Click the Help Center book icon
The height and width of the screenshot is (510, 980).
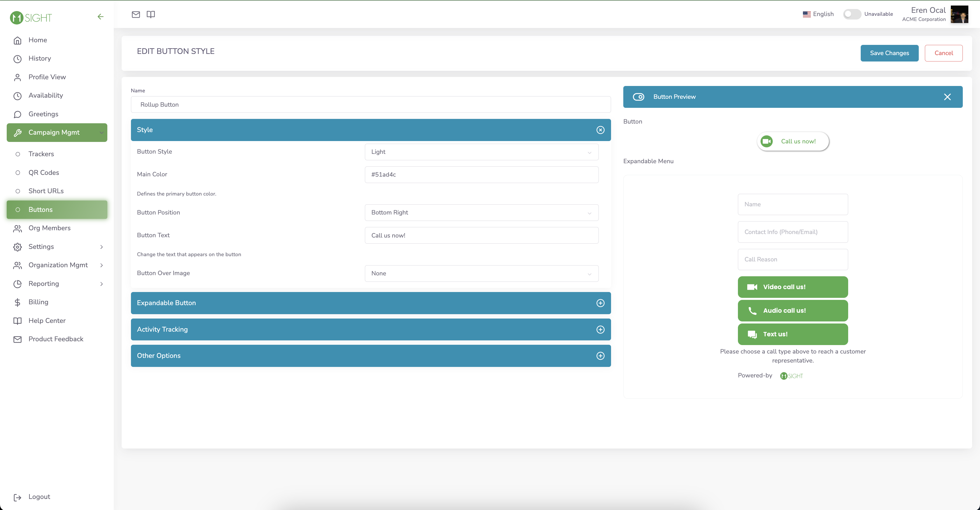tap(17, 321)
